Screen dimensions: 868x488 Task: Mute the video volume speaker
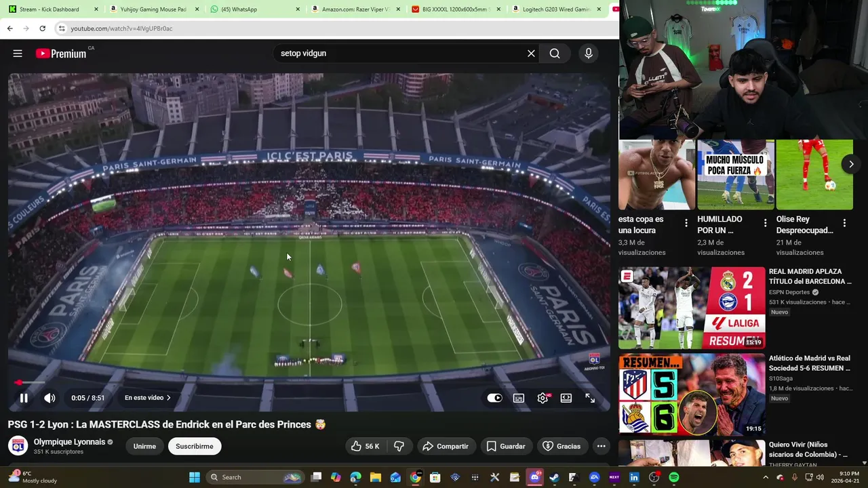click(50, 398)
